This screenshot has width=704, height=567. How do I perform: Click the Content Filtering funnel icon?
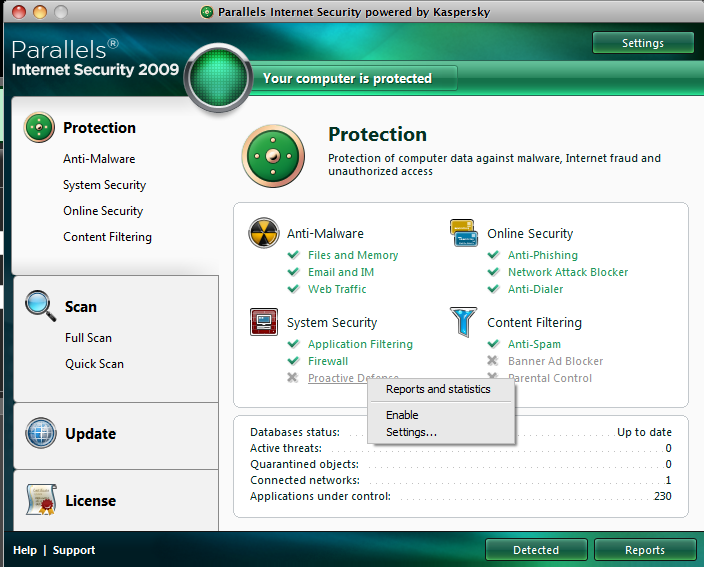pos(463,322)
